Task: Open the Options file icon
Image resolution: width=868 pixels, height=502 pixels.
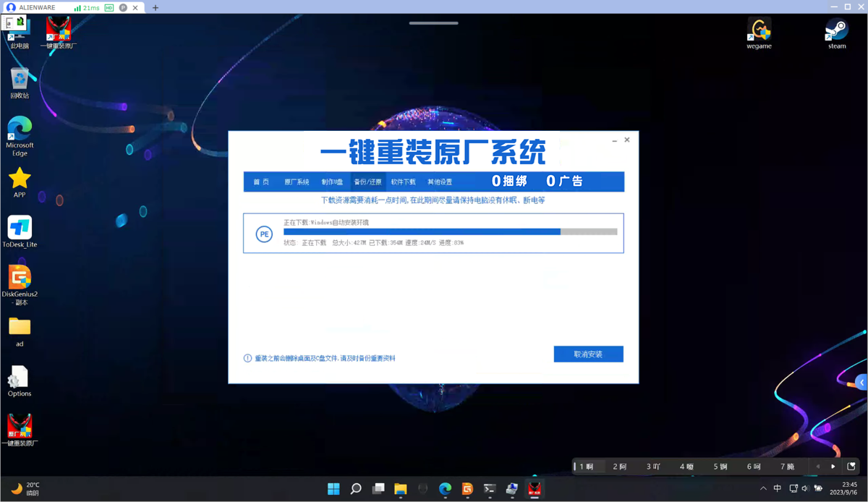Action: (x=20, y=381)
